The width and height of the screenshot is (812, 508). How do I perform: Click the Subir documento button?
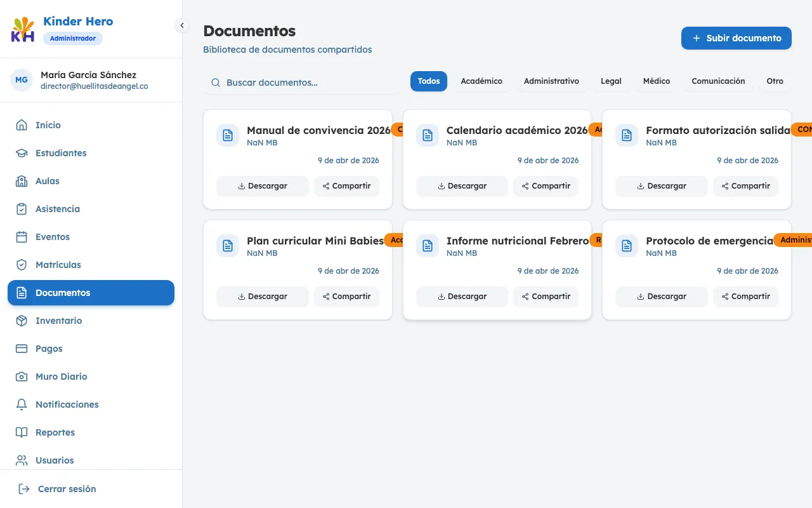tap(736, 38)
